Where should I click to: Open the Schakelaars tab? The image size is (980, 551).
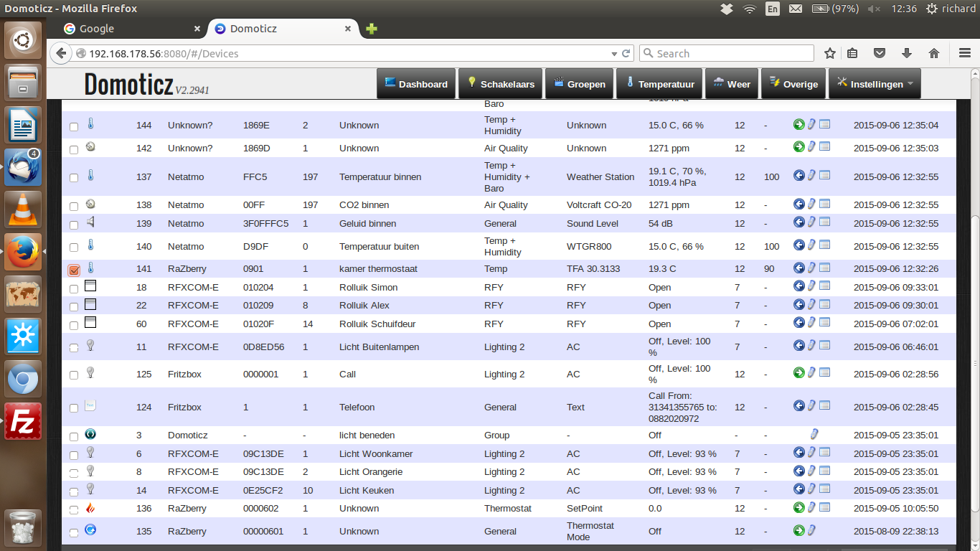[x=501, y=84]
